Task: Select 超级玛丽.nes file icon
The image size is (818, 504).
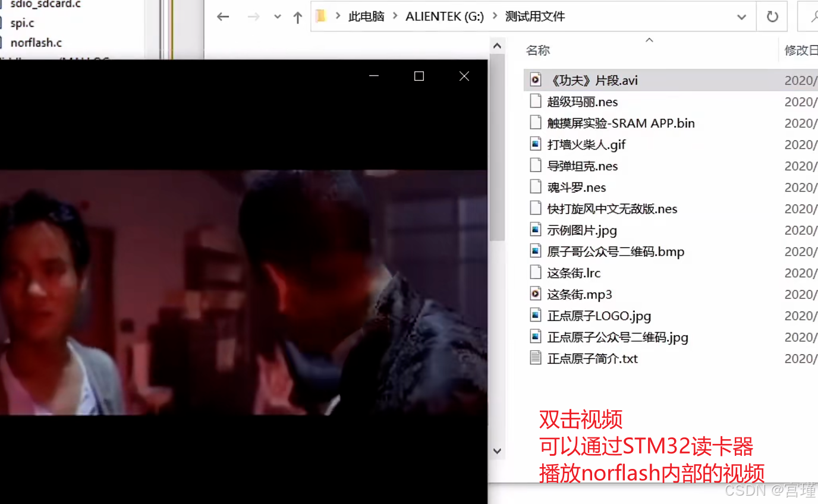Action: pyautogui.click(x=536, y=102)
